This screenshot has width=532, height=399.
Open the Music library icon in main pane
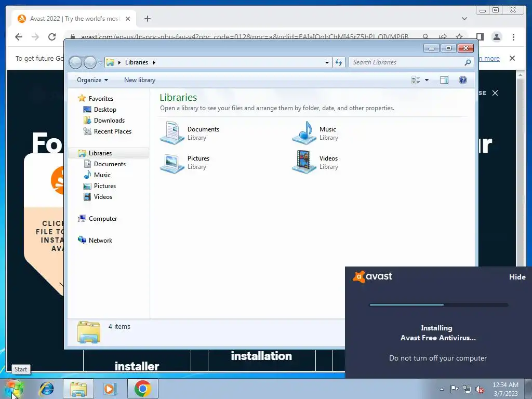(304, 132)
